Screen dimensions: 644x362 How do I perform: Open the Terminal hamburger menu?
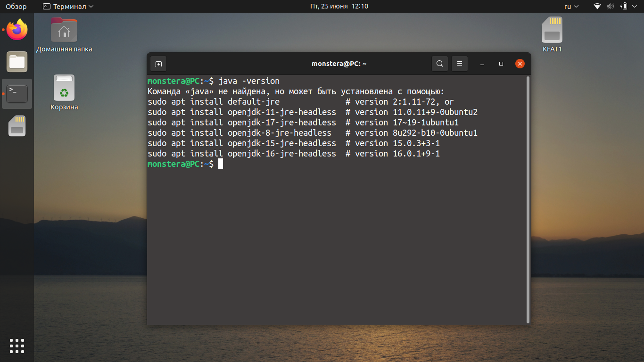coord(459,64)
